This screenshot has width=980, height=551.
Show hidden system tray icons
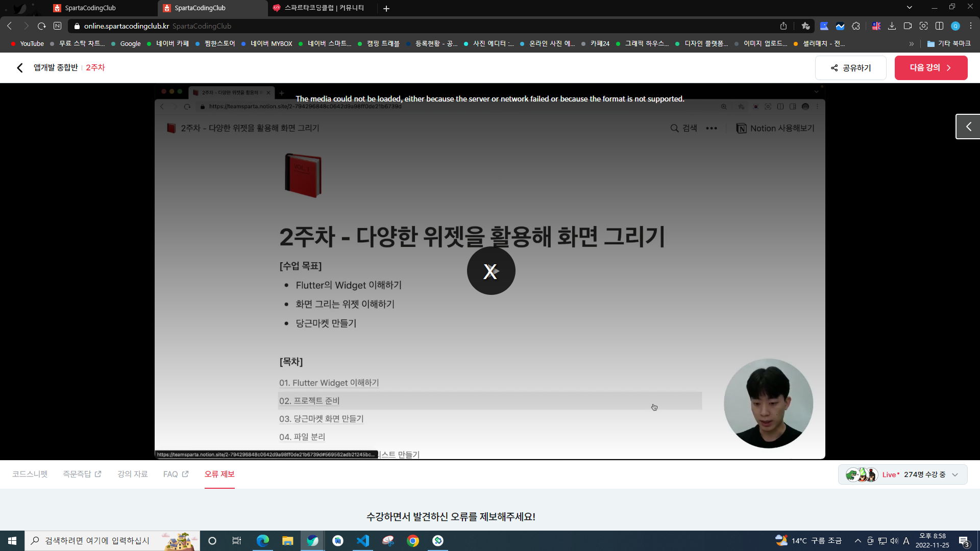[858, 541]
